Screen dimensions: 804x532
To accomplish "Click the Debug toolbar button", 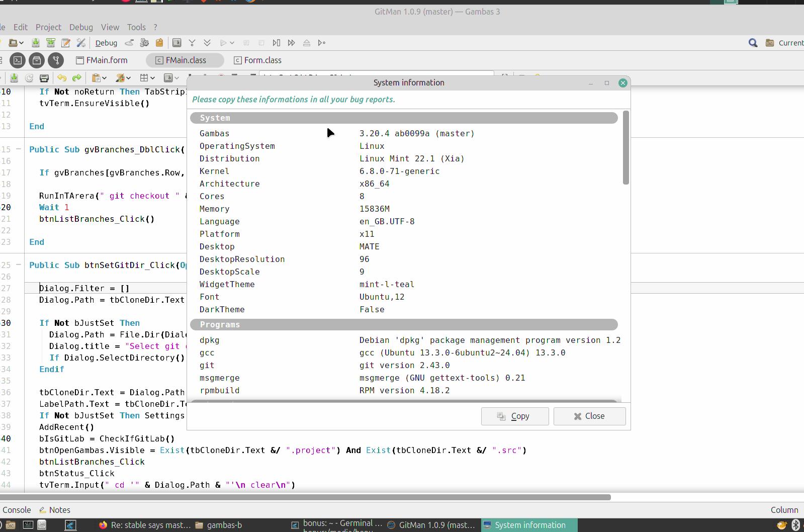I will coord(106,43).
